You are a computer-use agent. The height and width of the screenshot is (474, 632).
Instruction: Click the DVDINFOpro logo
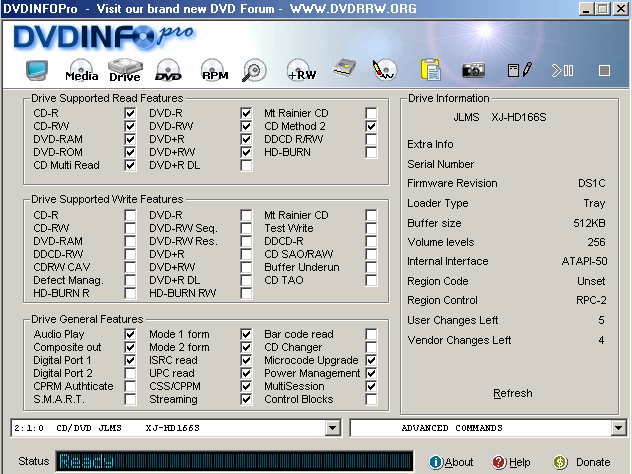[104, 37]
